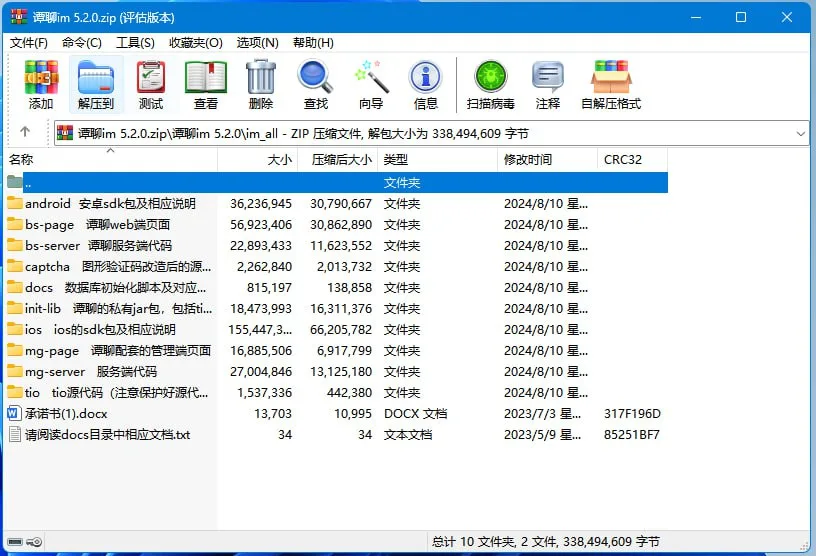Click the Comment (注释) icon

point(548,77)
